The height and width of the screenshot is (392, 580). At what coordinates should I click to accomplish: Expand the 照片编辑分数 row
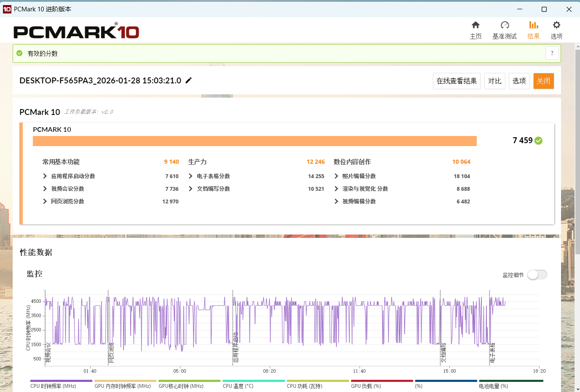(336, 176)
